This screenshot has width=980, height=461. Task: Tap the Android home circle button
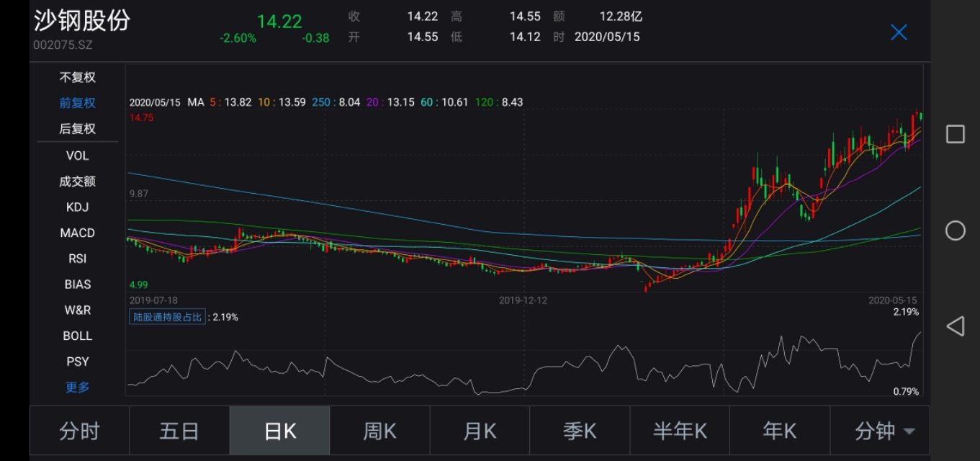(x=955, y=230)
